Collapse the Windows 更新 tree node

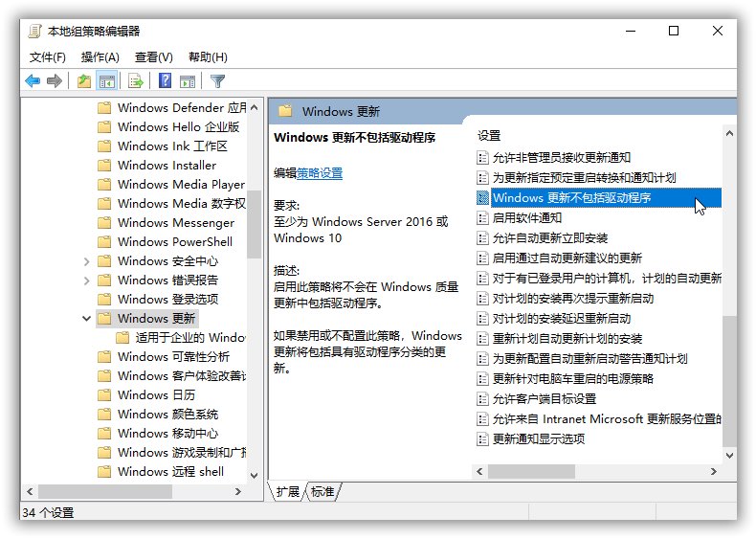[x=86, y=319]
